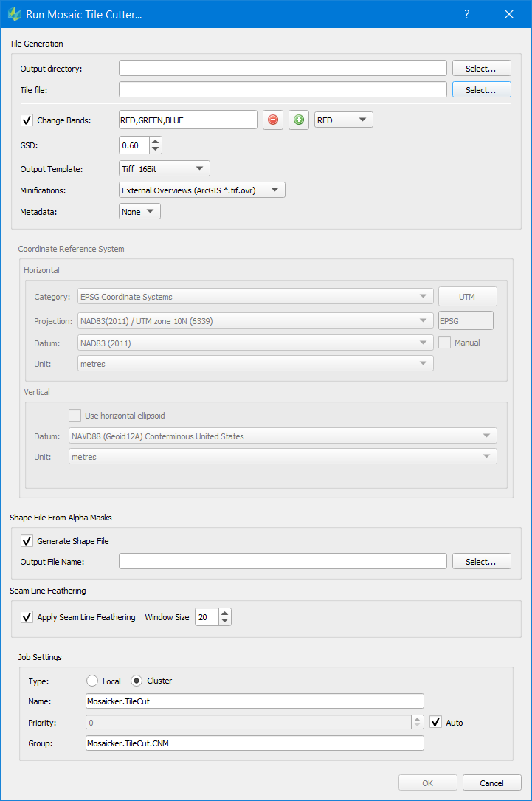Click the red remove band icon
This screenshot has width=532, height=801.
click(273, 120)
